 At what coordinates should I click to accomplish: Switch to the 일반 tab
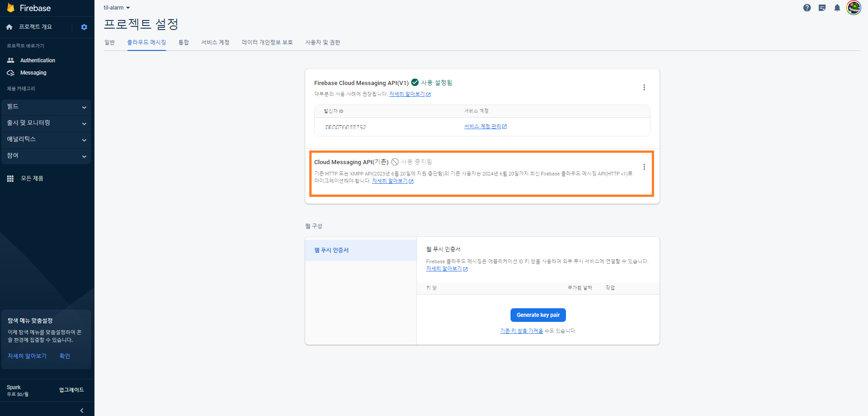109,42
